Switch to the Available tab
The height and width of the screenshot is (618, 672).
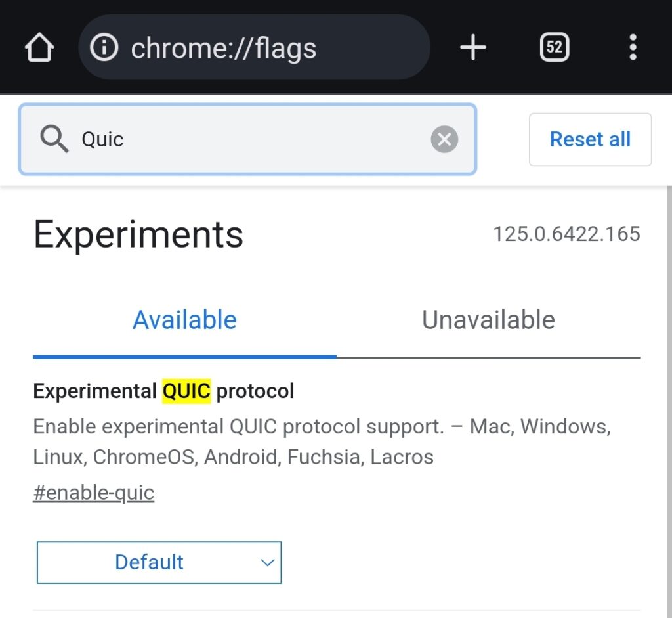pos(184,320)
